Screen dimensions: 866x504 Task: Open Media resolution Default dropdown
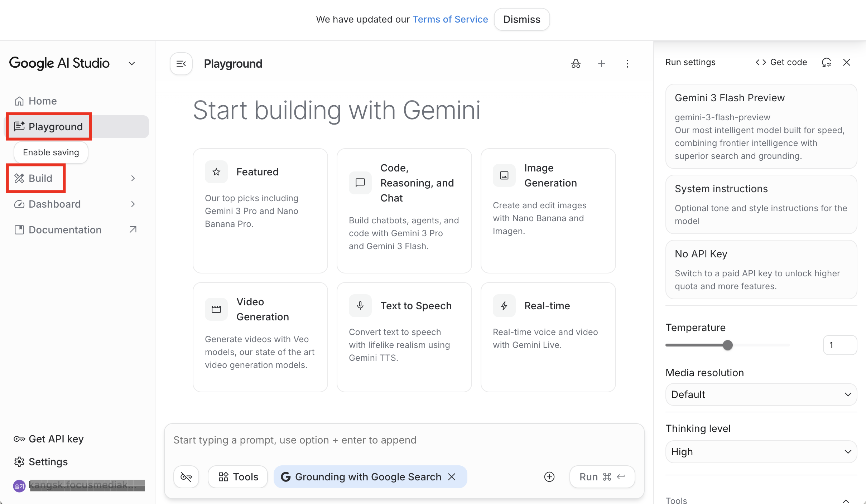click(x=761, y=394)
